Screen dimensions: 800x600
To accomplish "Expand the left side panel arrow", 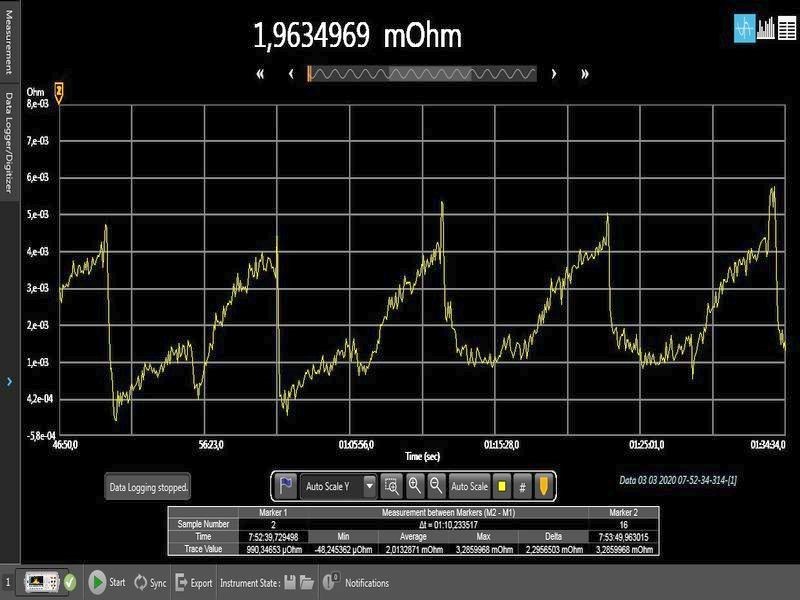I will click(9, 382).
